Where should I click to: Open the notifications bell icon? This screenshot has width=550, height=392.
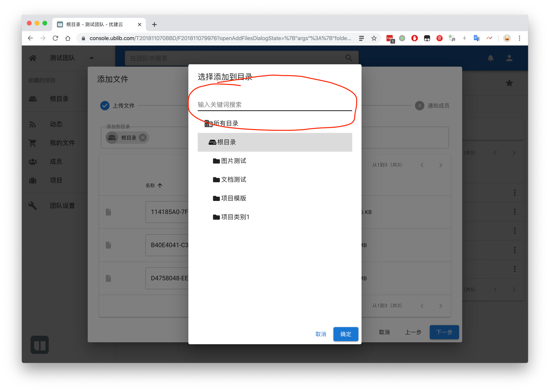[490, 58]
